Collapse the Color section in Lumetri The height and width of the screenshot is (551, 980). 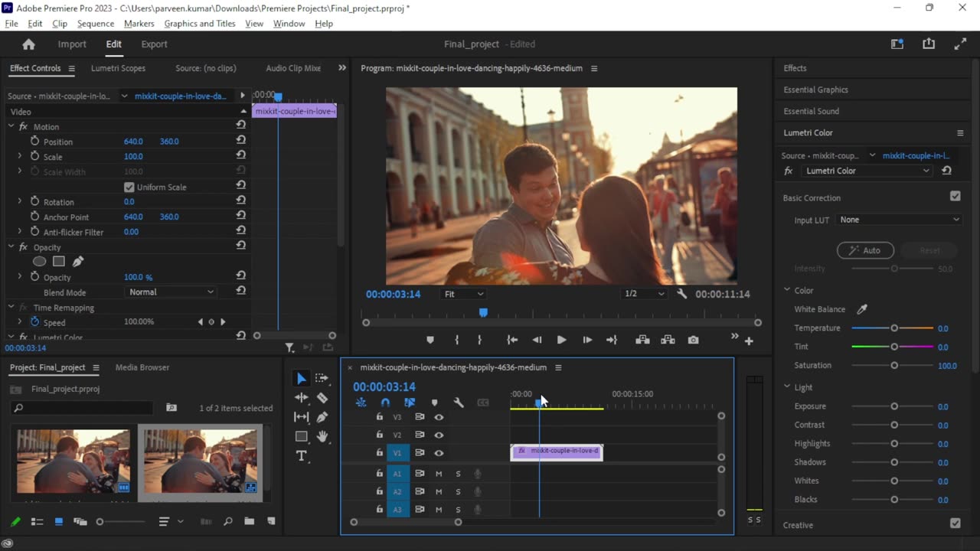pos(786,290)
